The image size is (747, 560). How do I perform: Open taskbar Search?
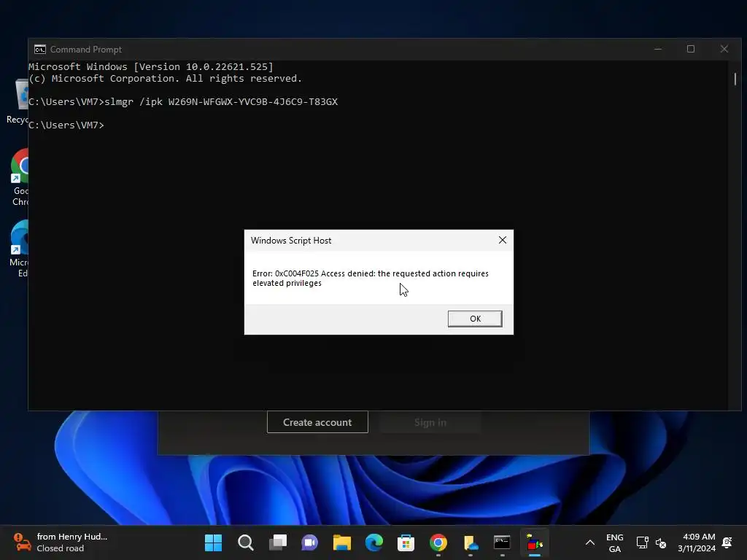(x=245, y=542)
